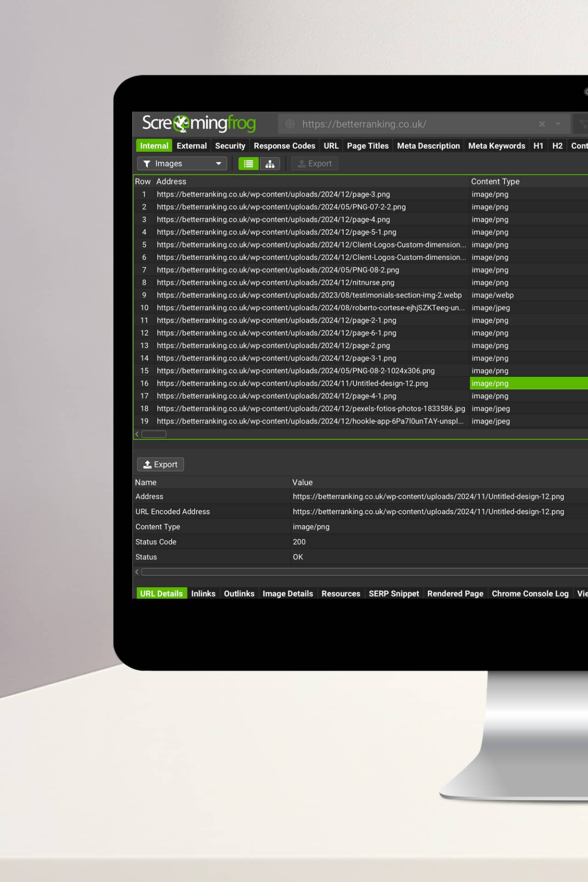Click Status value OK
Screen dimensions: 588x882
point(298,557)
